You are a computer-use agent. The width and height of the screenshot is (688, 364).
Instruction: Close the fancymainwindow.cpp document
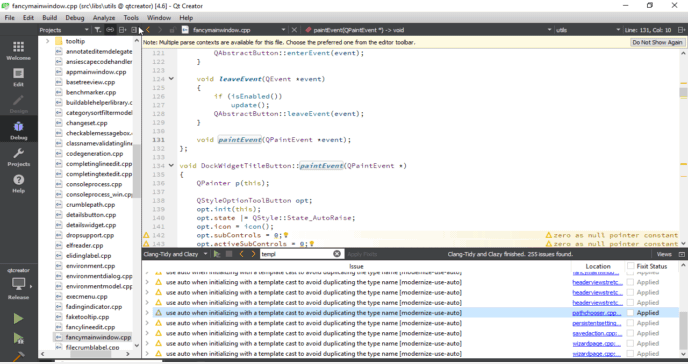tap(294, 30)
